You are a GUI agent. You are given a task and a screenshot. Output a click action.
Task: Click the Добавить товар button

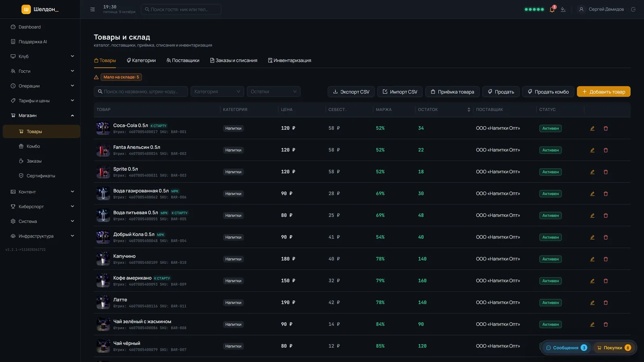point(603,92)
